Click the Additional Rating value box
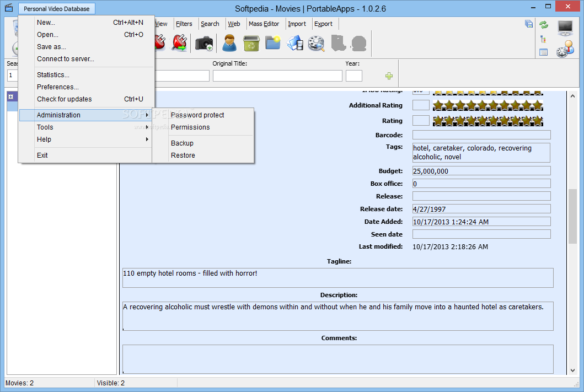584x392 pixels. (421, 105)
